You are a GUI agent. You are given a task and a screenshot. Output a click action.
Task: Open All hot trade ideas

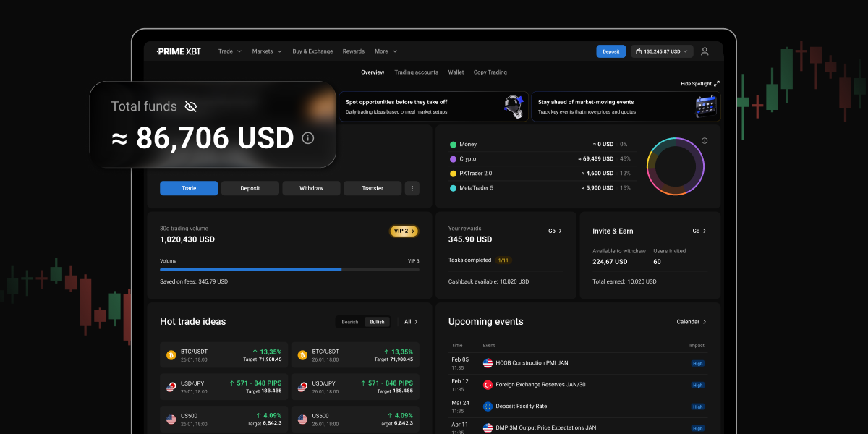pos(411,322)
